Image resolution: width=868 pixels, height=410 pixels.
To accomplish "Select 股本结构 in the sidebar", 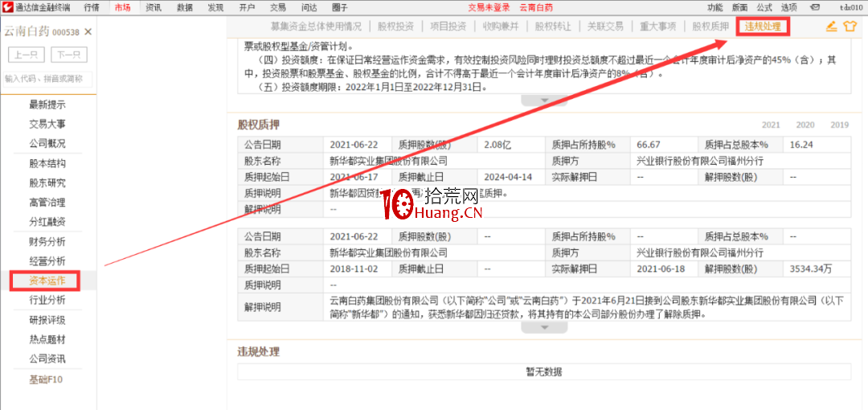I will click(x=47, y=164).
